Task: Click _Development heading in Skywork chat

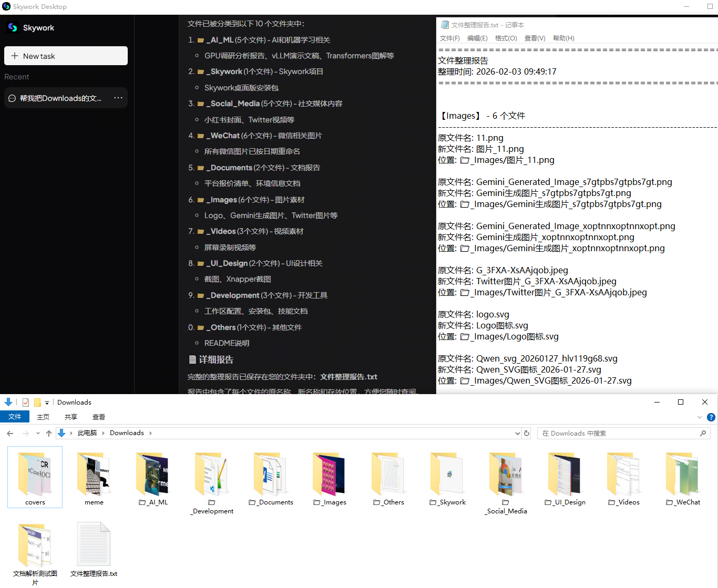Action: pyautogui.click(x=233, y=295)
